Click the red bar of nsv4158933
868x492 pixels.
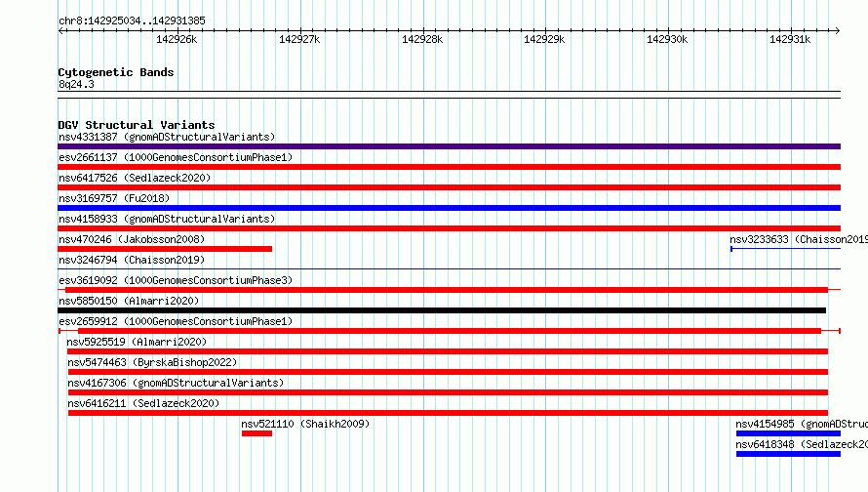pyautogui.click(x=449, y=228)
